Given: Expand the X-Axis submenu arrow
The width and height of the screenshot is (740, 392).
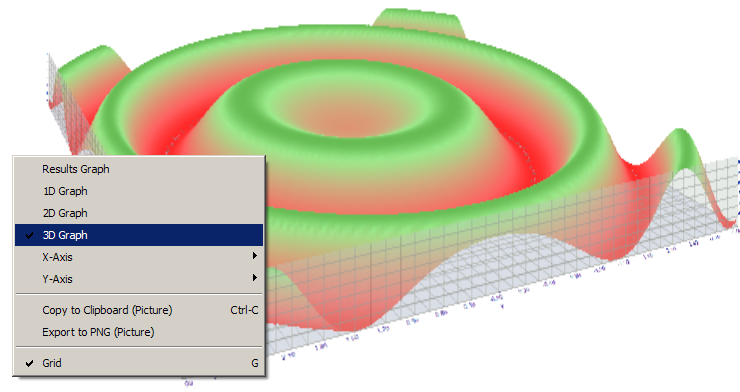Looking at the screenshot, I should click(255, 256).
